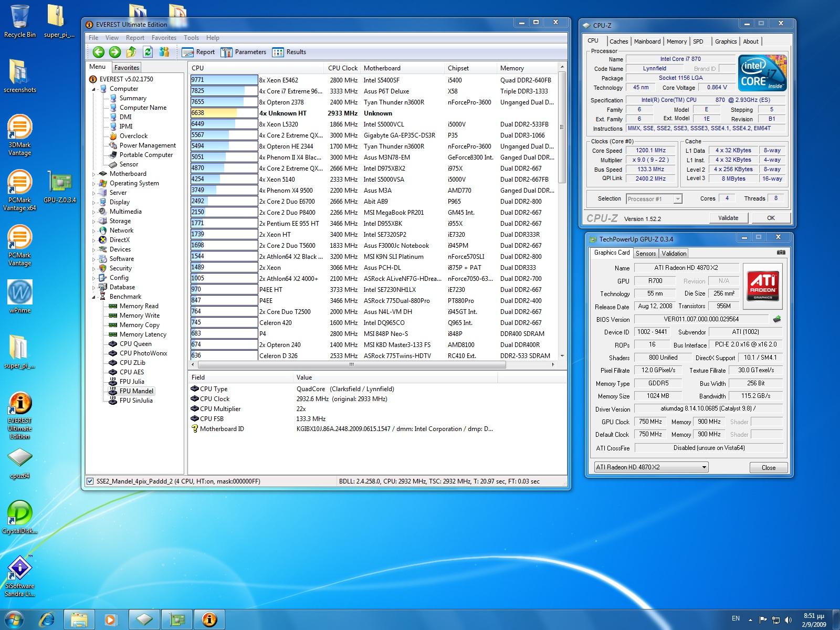Collapse the Computer tree node
The width and height of the screenshot is (840, 630).
tap(94, 89)
